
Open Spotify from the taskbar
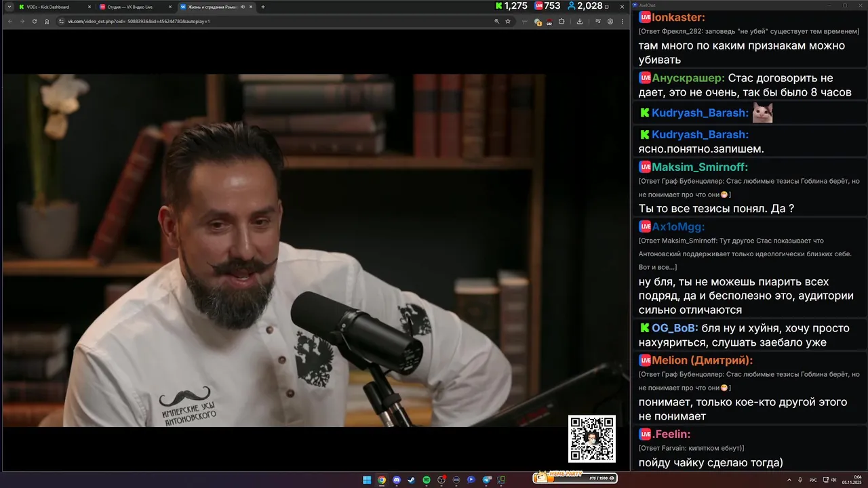pos(427,480)
